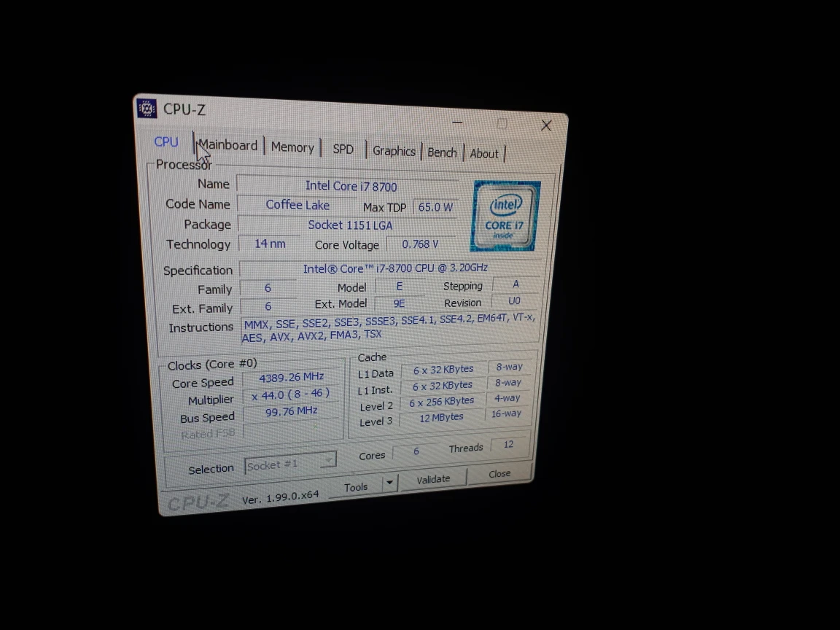Click the Core Voltage value '0.768 V'
840x630 pixels.
pyautogui.click(x=421, y=244)
